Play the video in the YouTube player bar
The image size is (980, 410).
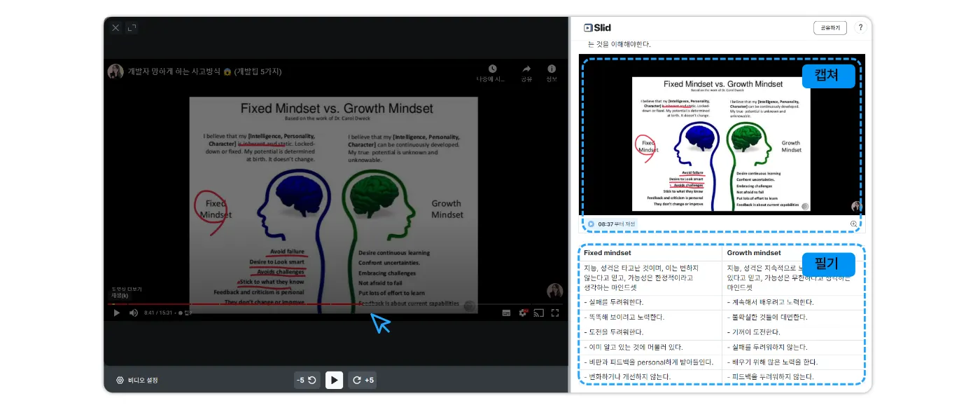117,313
